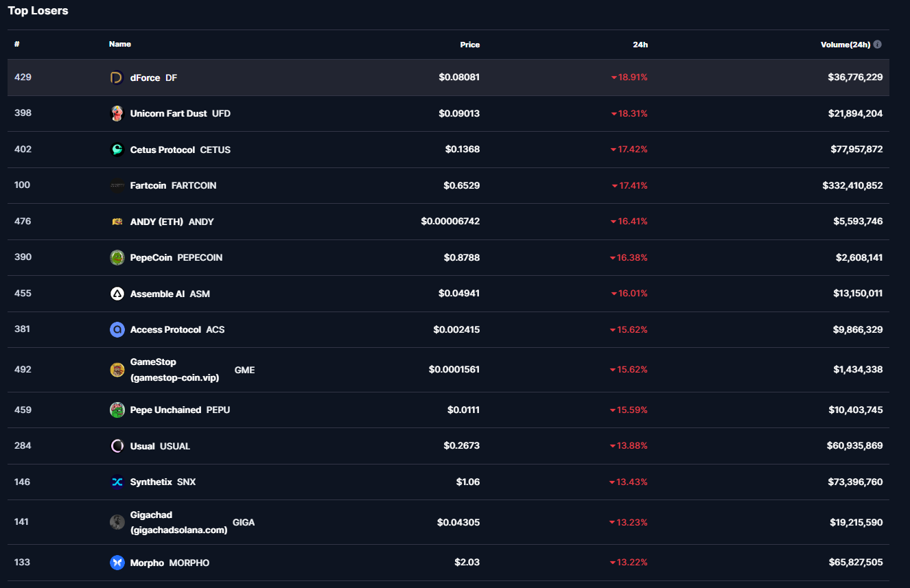Click the Volume(24h) column header text
Image resolution: width=910 pixels, height=588 pixels.
845,45
